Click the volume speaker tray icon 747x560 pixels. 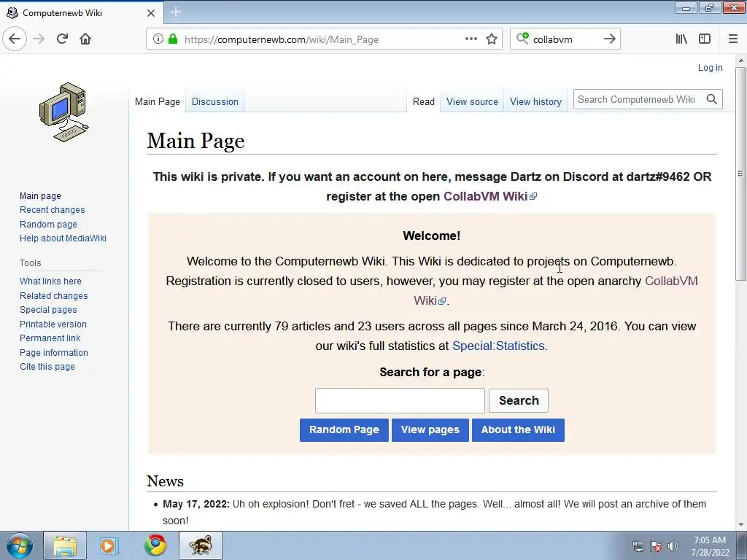click(x=673, y=546)
